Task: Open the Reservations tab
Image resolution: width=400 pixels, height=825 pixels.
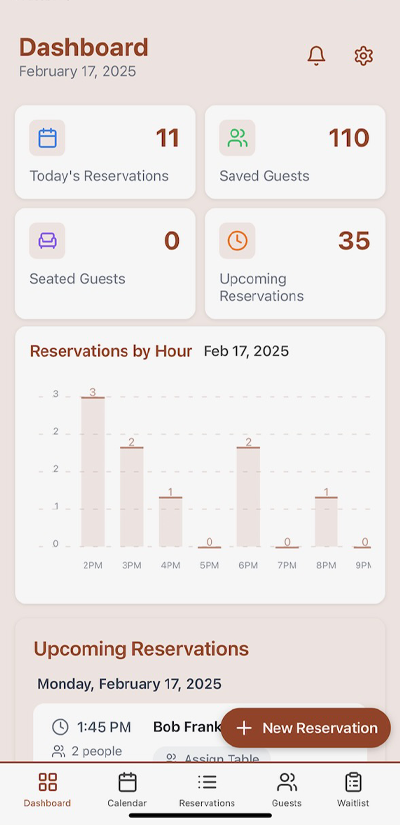Action: 207,789
